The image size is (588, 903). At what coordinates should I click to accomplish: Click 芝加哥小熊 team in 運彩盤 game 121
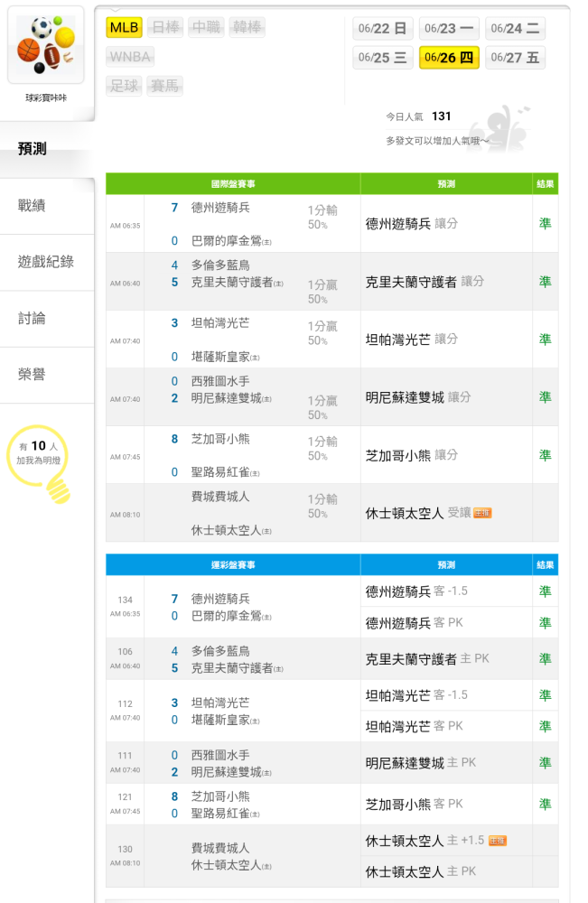[220, 796]
